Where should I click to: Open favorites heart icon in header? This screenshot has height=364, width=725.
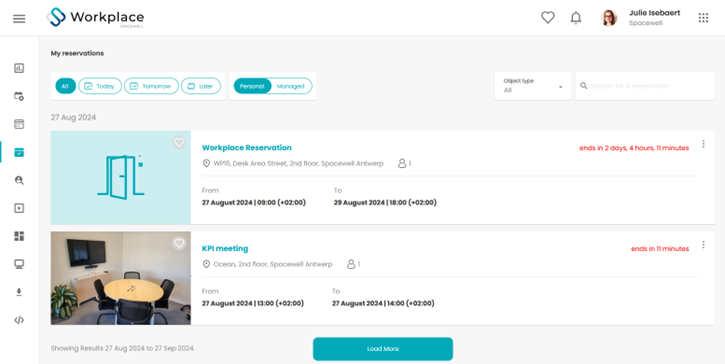[x=547, y=18]
